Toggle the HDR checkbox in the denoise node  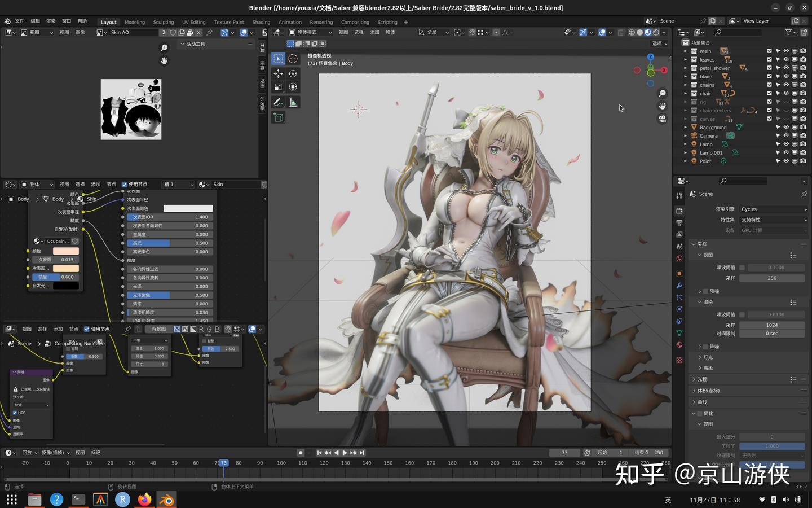tap(15, 413)
